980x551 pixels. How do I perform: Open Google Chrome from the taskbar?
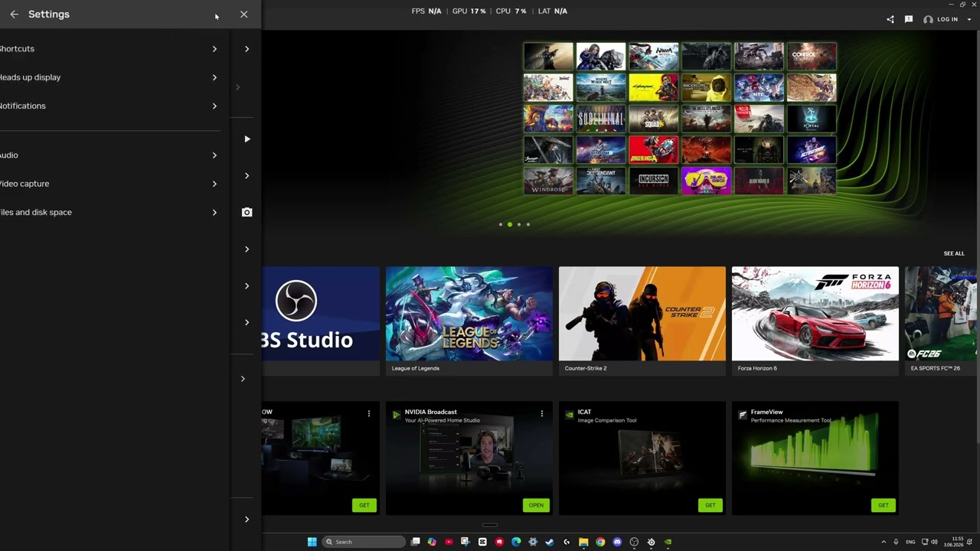click(x=600, y=542)
